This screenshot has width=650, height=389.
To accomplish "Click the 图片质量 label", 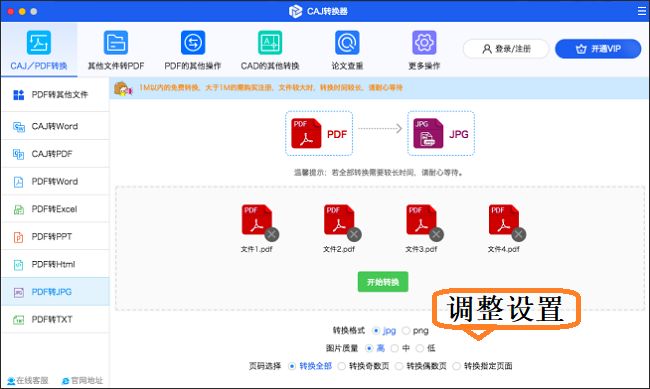I will coord(342,348).
